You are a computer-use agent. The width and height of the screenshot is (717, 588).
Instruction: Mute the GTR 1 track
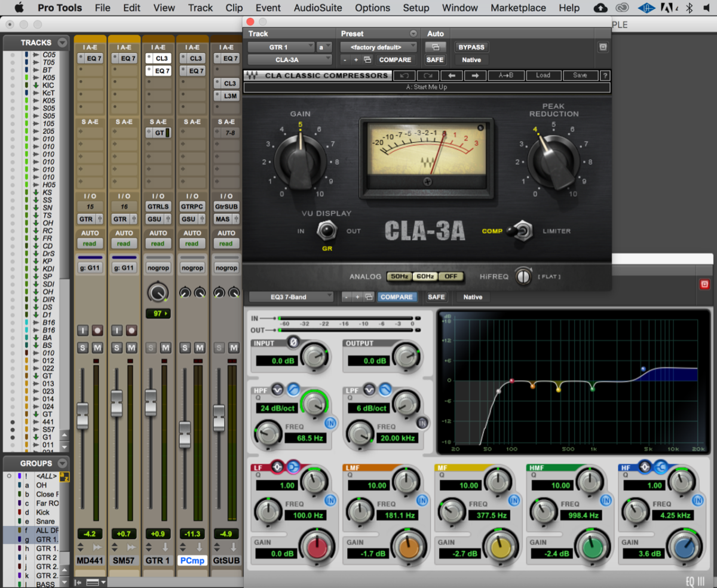(x=166, y=348)
